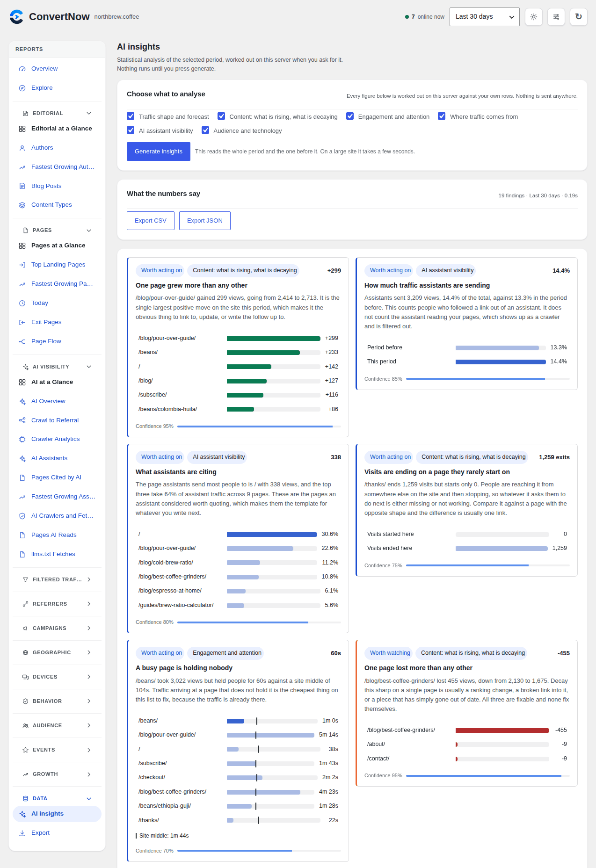
Task: Click the AI Overview sparkle icon
Action: point(22,401)
